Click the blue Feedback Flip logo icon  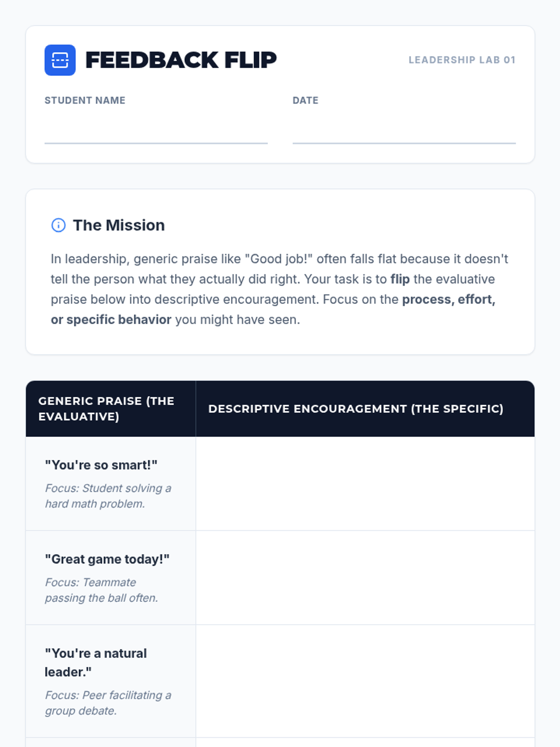click(x=60, y=60)
